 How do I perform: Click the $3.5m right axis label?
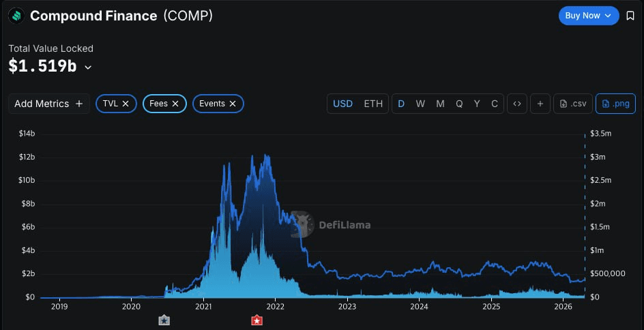[600, 134]
